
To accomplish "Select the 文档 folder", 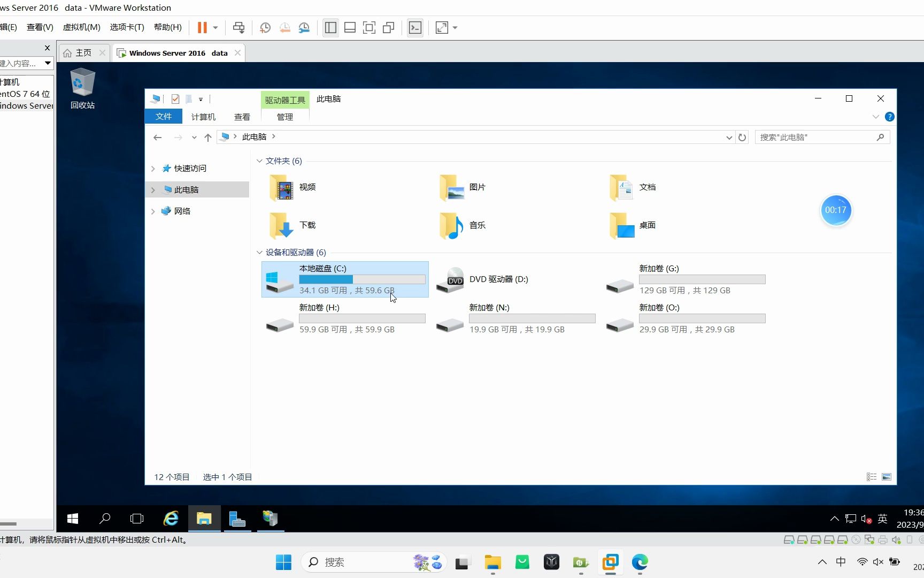I will click(x=633, y=187).
